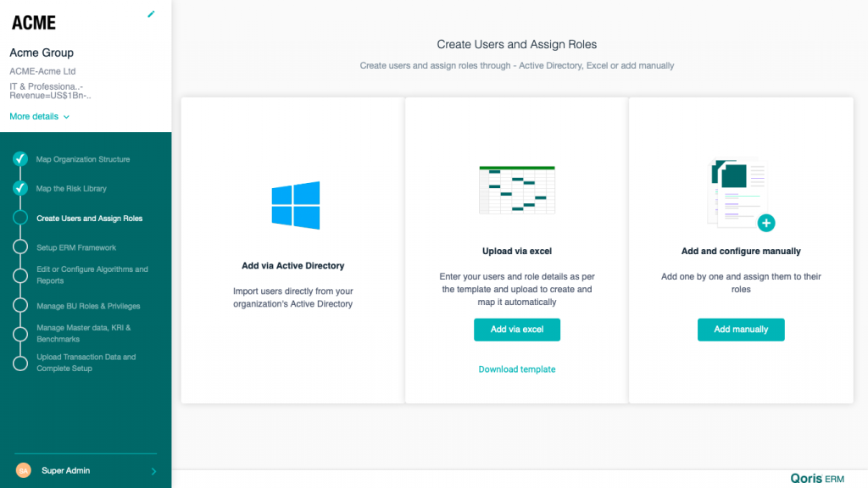Image resolution: width=868 pixels, height=488 pixels.
Task: Click ACME-Acme Ltd text
Action: click(x=42, y=71)
